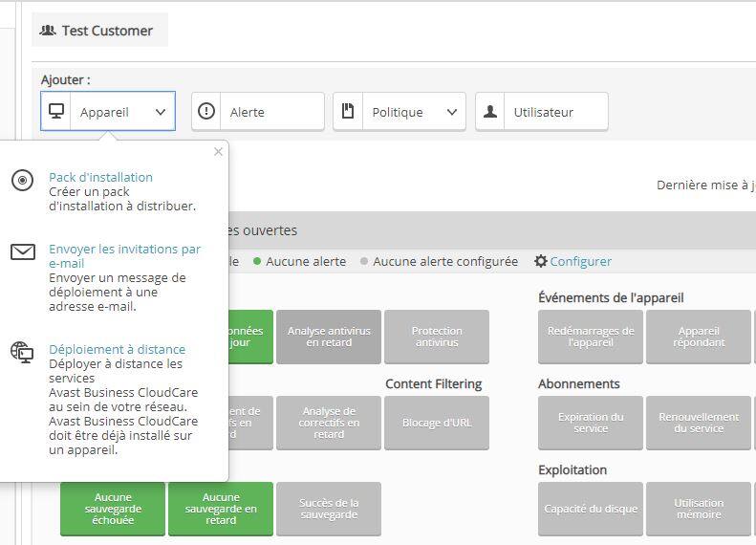Open Aucune sauvegarde échouée green tile
This screenshot has width=756, height=545.
(x=114, y=509)
